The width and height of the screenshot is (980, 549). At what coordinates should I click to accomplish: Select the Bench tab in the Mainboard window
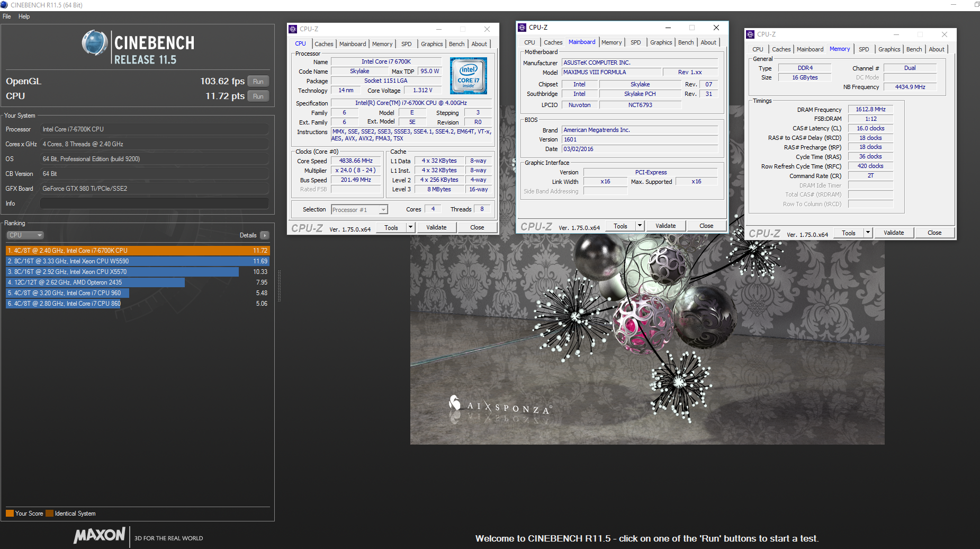pyautogui.click(x=686, y=42)
